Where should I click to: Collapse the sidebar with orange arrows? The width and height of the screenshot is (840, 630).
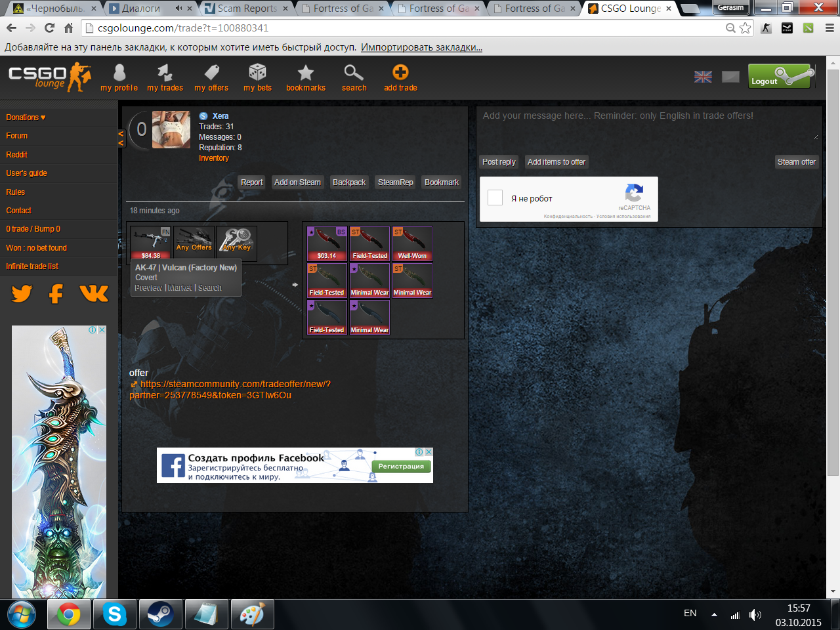click(x=121, y=138)
